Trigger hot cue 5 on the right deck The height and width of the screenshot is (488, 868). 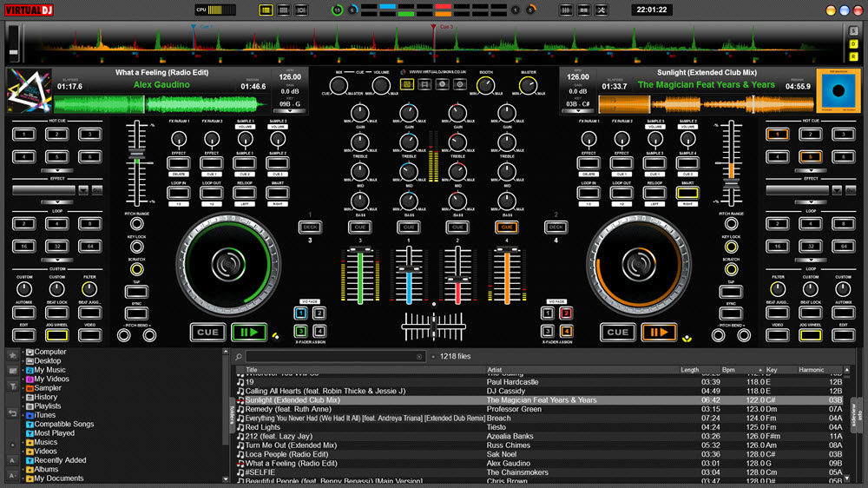pos(810,157)
